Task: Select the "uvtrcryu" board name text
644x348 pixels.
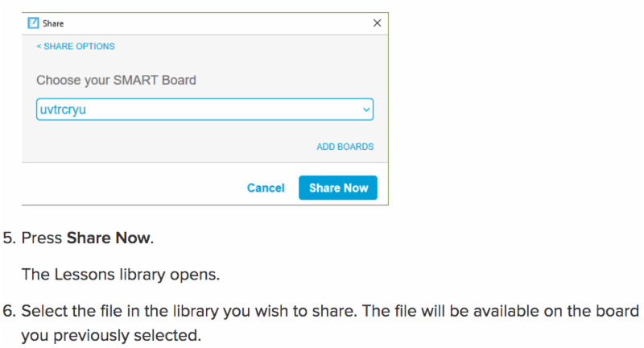Action: point(63,110)
